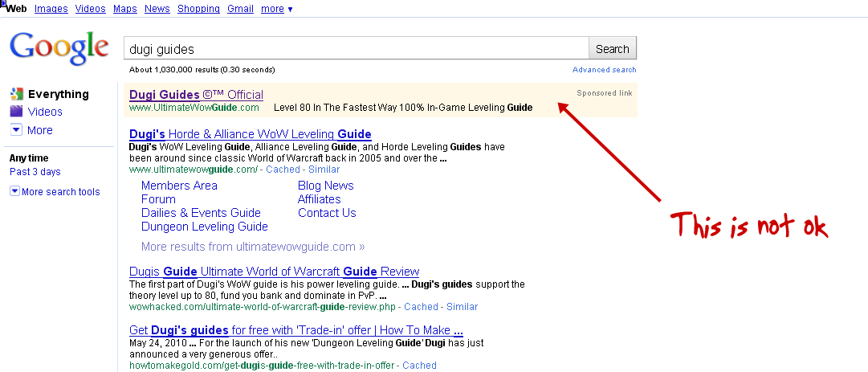Focus the search box containing 'dugi guides'

point(356,49)
